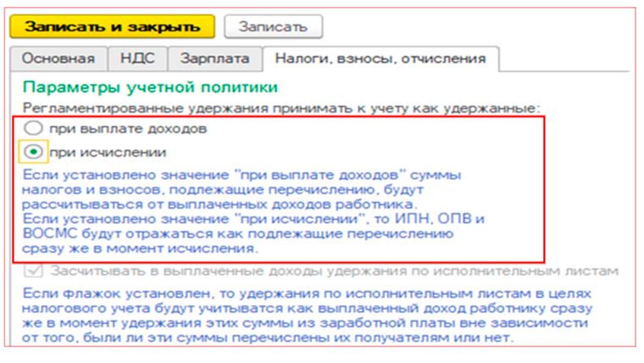This screenshot has height=363, width=644.
Task: Switch to the "Основная" tab
Action: point(58,59)
